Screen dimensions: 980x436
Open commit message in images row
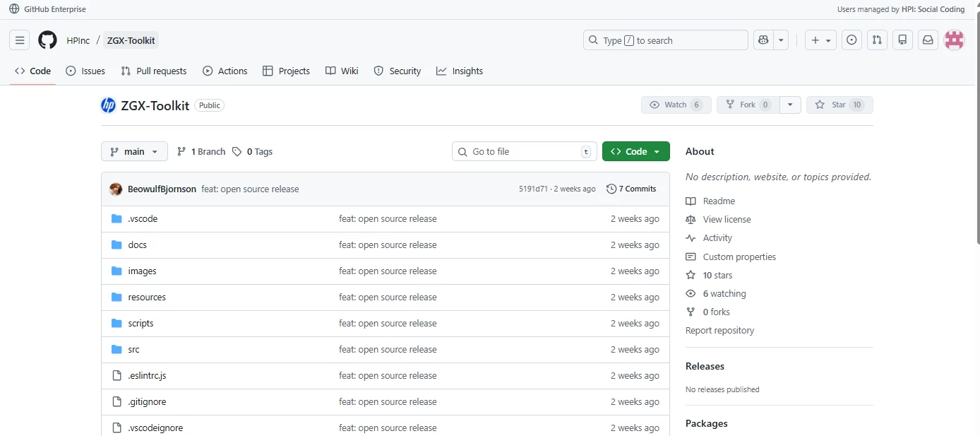tap(388, 271)
